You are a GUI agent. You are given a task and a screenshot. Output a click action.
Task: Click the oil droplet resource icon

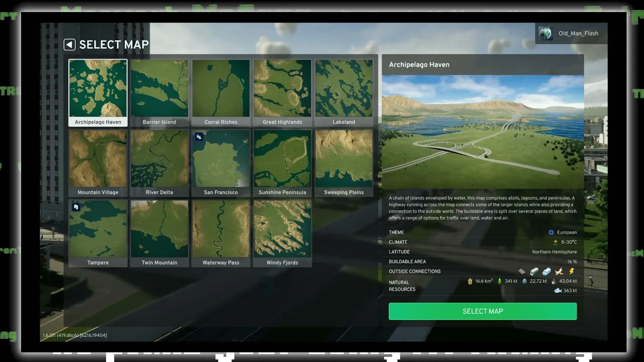tap(554, 281)
